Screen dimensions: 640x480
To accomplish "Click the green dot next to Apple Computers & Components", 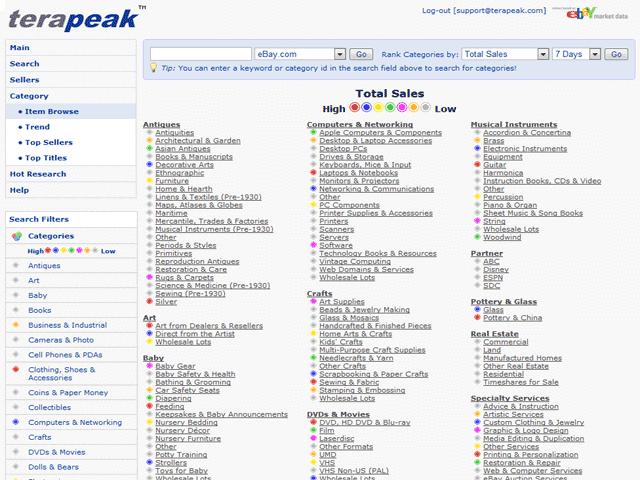I will [x=313, y=132].
